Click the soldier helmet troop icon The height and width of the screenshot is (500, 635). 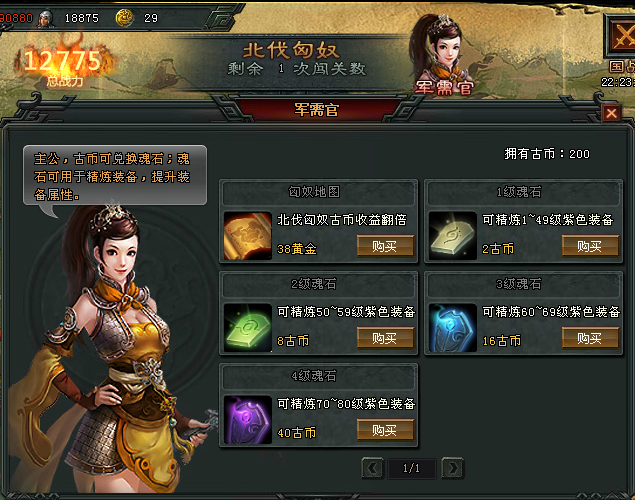pyautogui.click(x=46, y=19)
